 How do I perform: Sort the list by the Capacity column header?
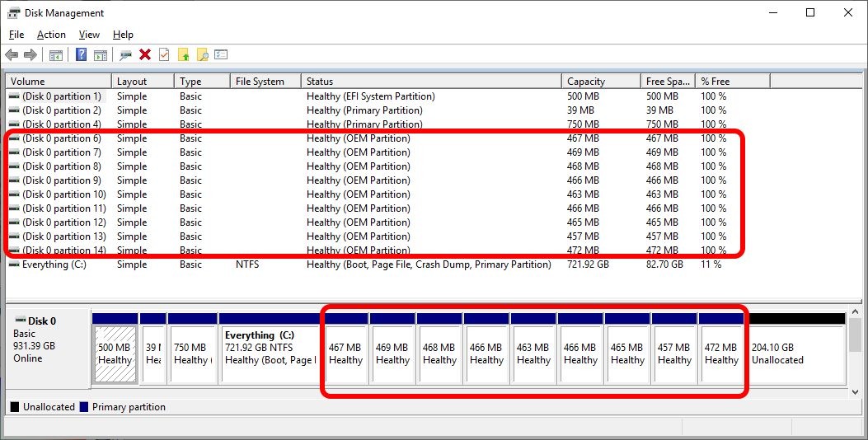coord(586,82)
